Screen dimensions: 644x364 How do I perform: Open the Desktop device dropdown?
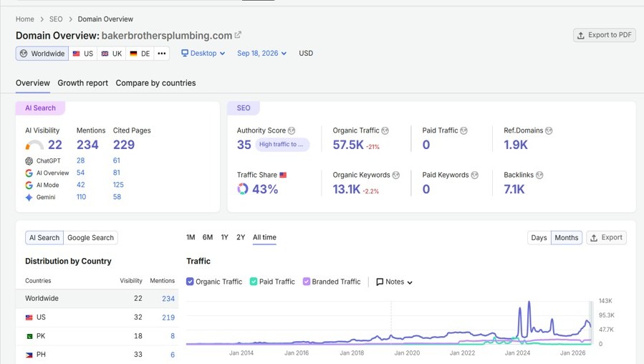pos(203,54)
